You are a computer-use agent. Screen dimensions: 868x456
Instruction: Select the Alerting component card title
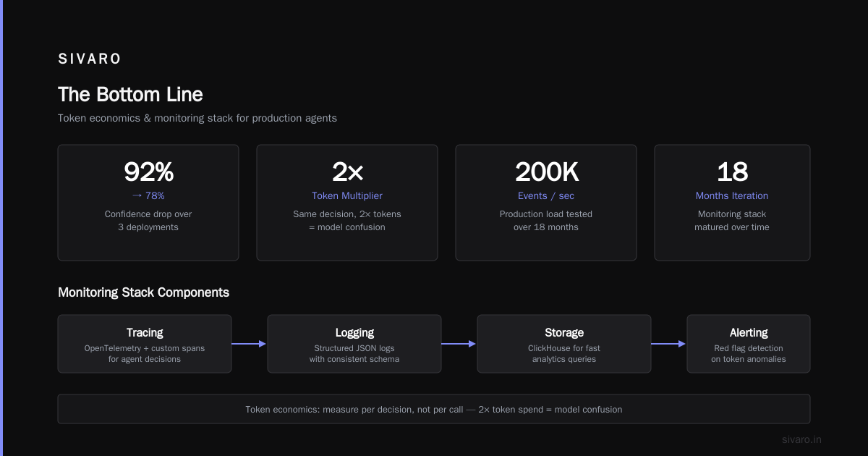click(x=749, y=332)
